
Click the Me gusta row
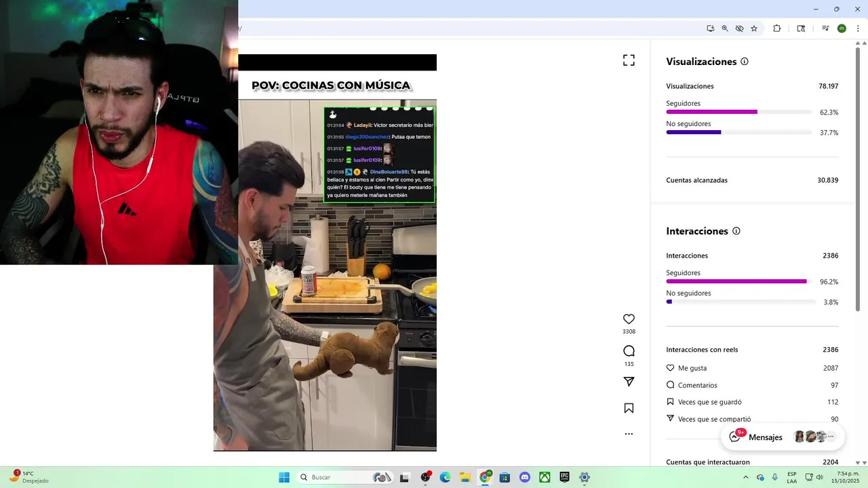[752, 368]
